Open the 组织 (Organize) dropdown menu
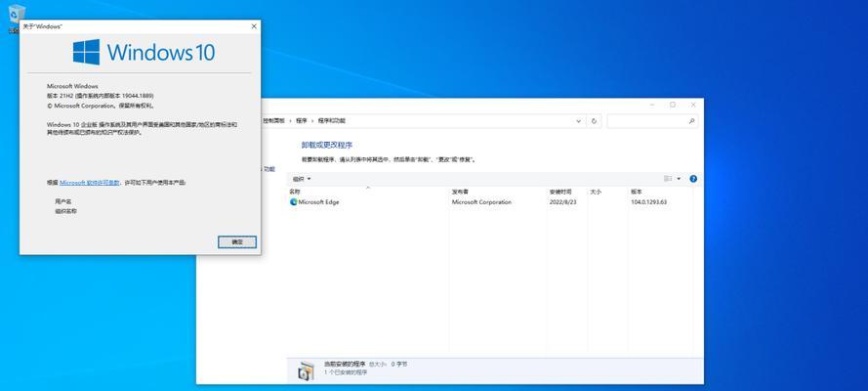868x391 pixels. point(302,179)
